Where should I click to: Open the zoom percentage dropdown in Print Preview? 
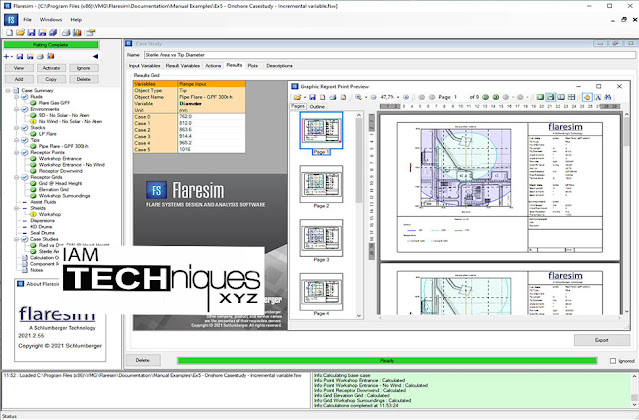tap(398, 98)
